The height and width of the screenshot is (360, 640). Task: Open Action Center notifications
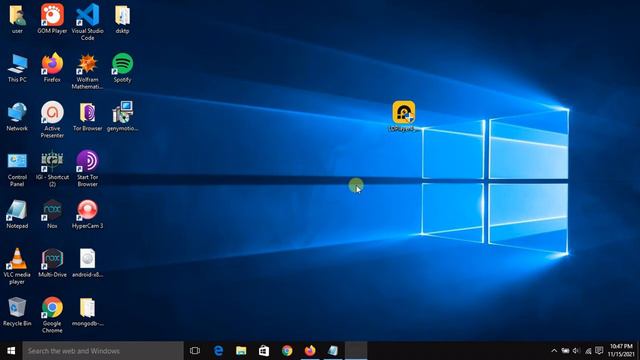(599, 351)
